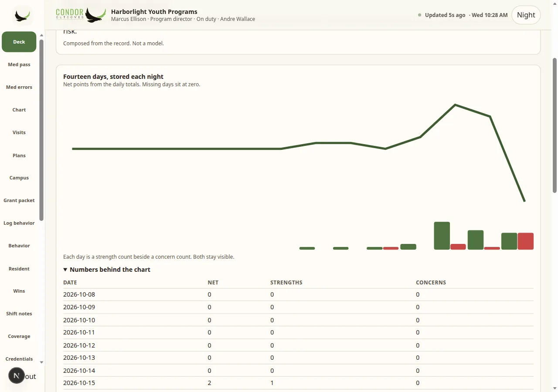Click the DATE column header
Viewport: 558px width, 392px height.
[x=70, y=282]
